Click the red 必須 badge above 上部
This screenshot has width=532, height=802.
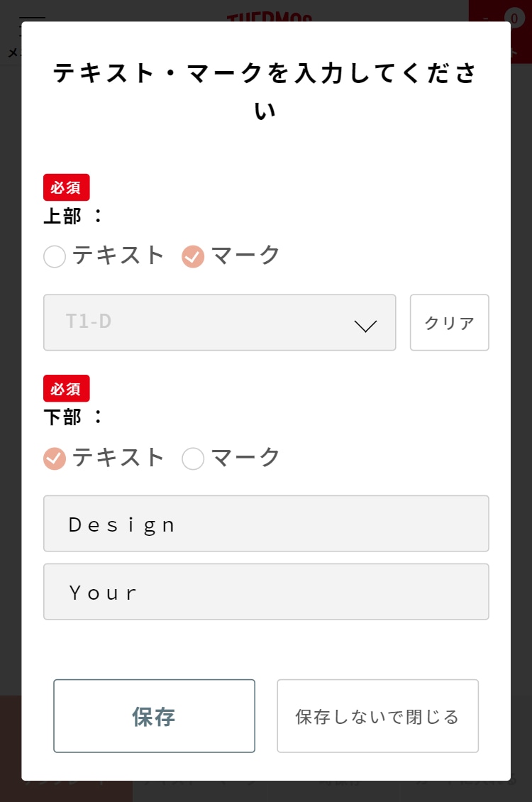(67, 187)
